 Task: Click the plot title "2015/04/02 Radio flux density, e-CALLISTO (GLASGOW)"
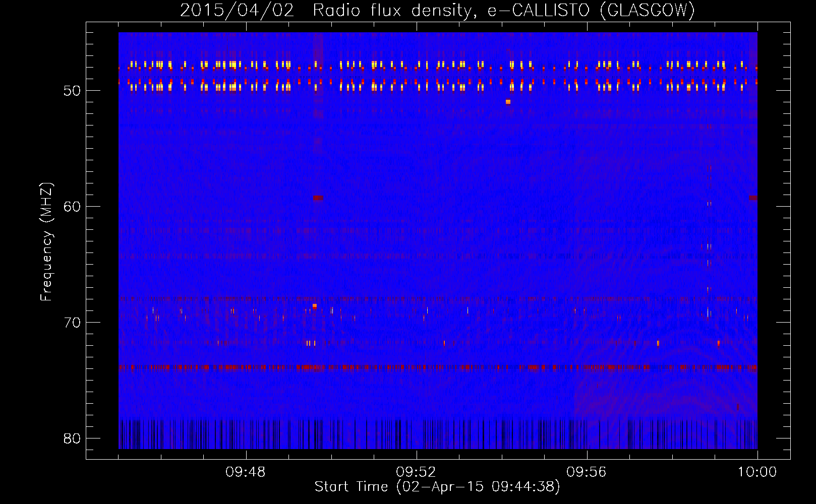(437, 10)
